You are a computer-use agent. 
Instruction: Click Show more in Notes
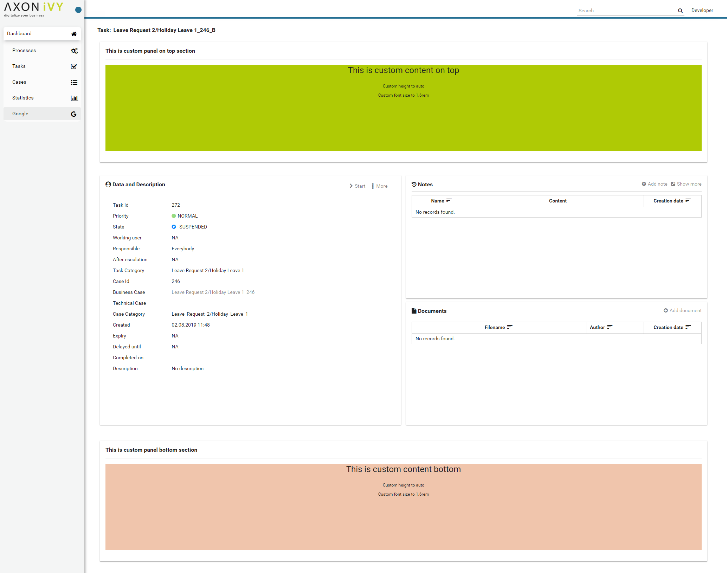[x=686, y=184]
